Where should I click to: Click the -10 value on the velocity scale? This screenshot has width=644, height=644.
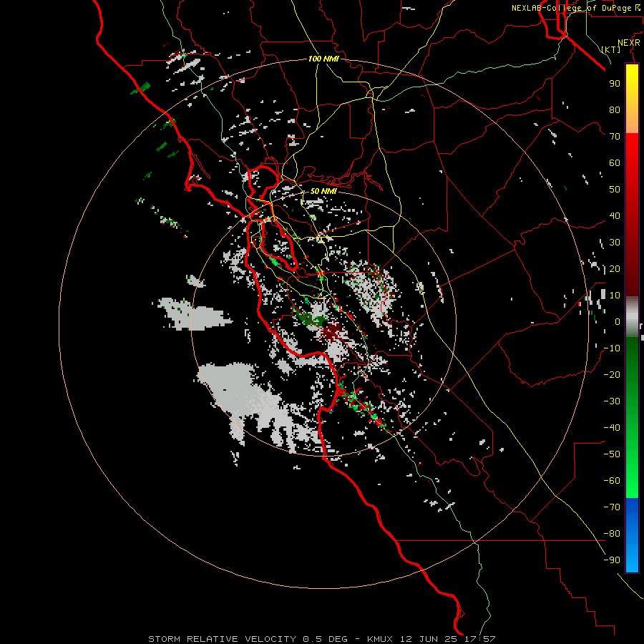tap(612, 348)
